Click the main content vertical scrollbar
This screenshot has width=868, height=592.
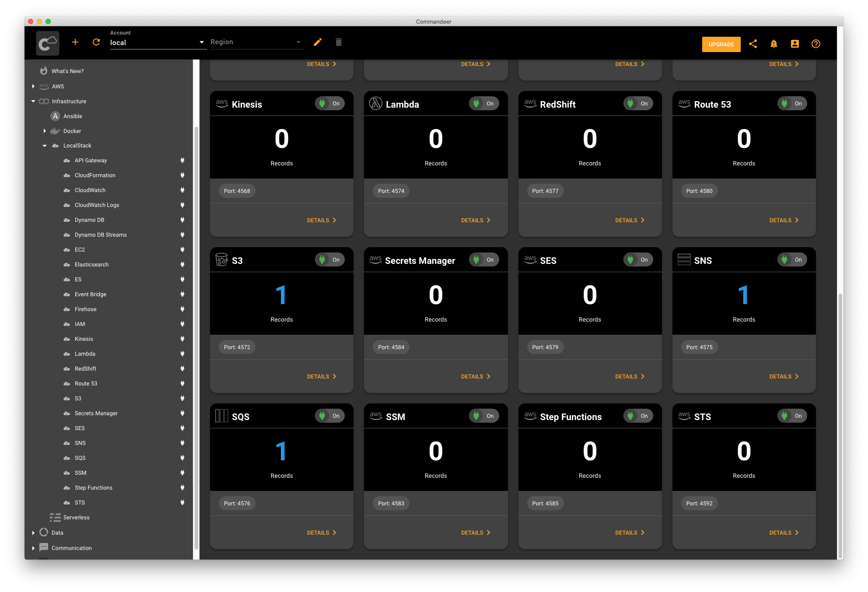tap(840, 427)
